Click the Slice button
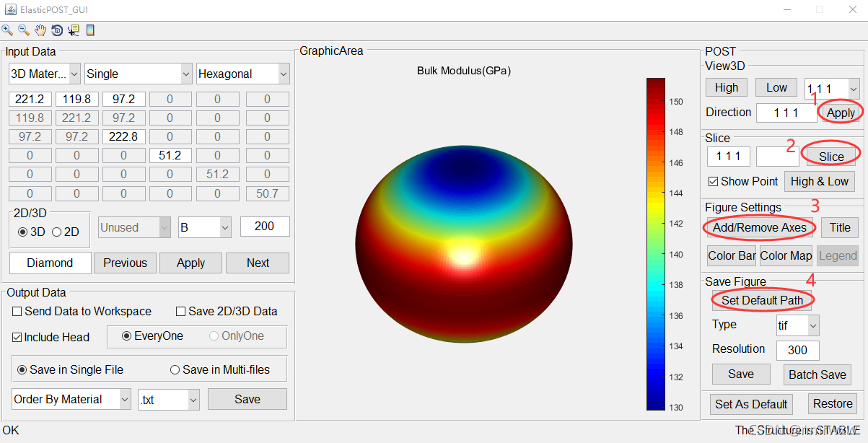This screenshot has height=443, width=868. [x=831, y=157]
